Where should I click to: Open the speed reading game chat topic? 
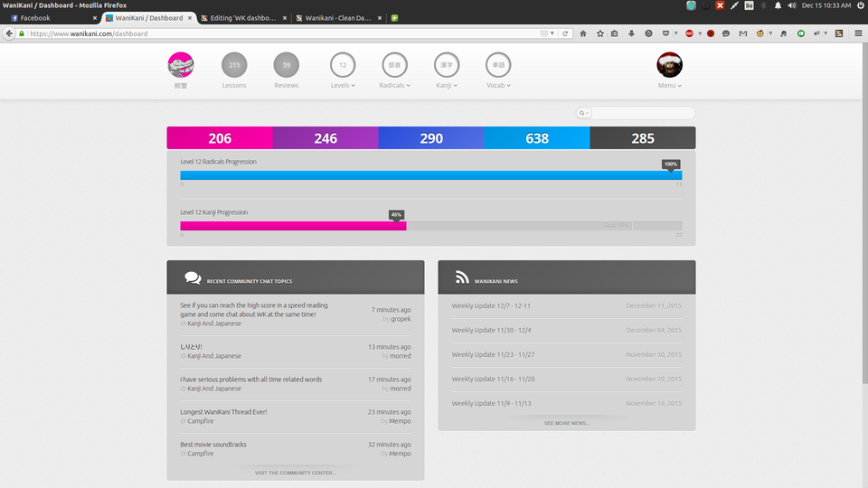(x=253, y=310)
